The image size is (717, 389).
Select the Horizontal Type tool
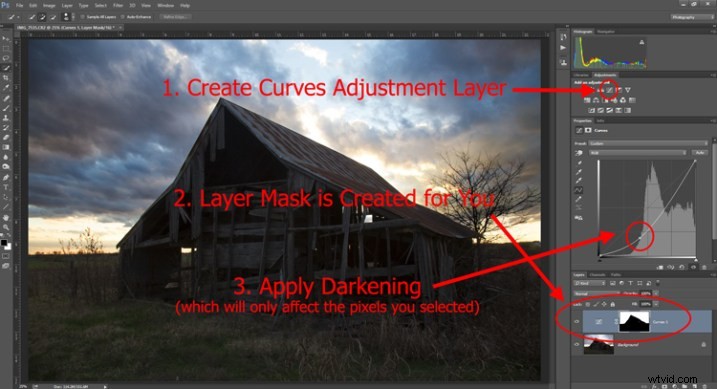tap(5, 187)
